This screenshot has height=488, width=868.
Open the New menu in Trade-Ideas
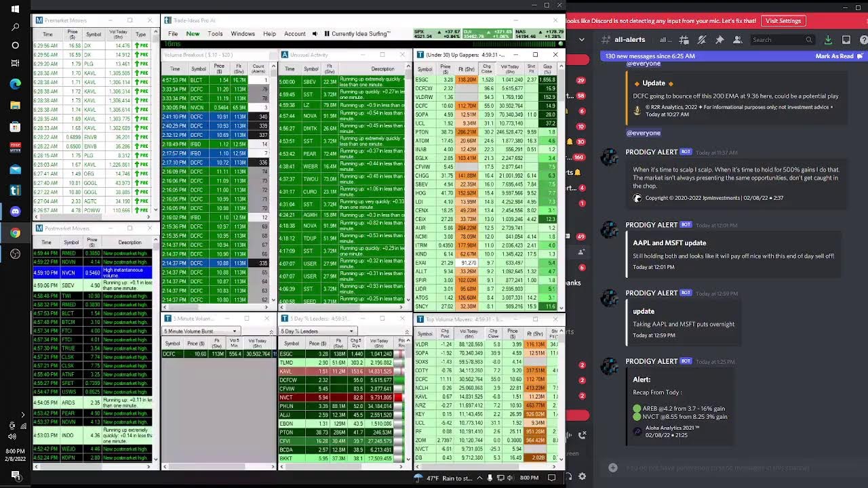tap(193, 34)
